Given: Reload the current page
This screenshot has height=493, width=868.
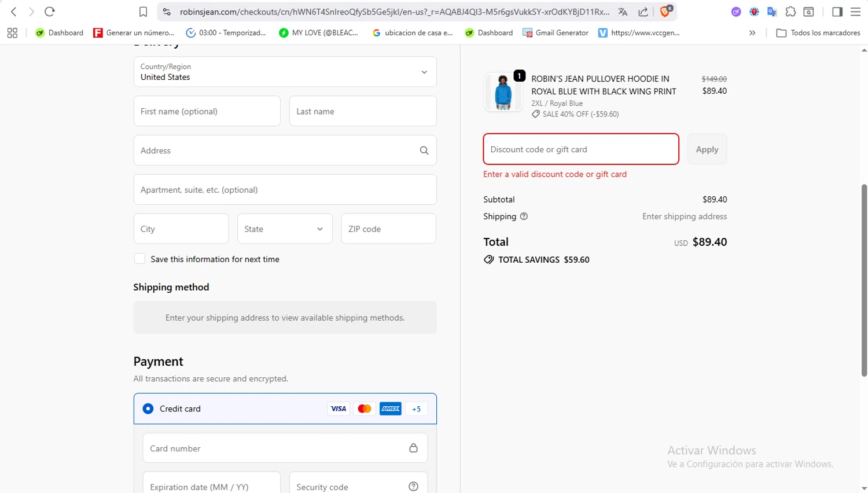Looking at the screenshot, I should click(x=50, y=12).
